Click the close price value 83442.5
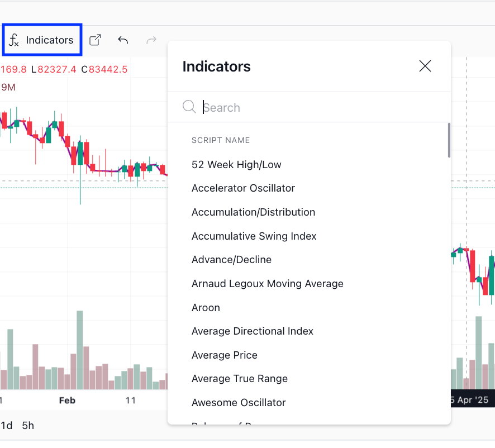This screenshot has width=495, height=448. [108, 69]
